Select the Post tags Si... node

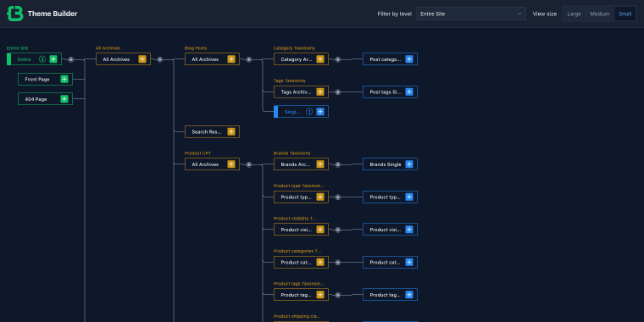(x=390, y=92)
